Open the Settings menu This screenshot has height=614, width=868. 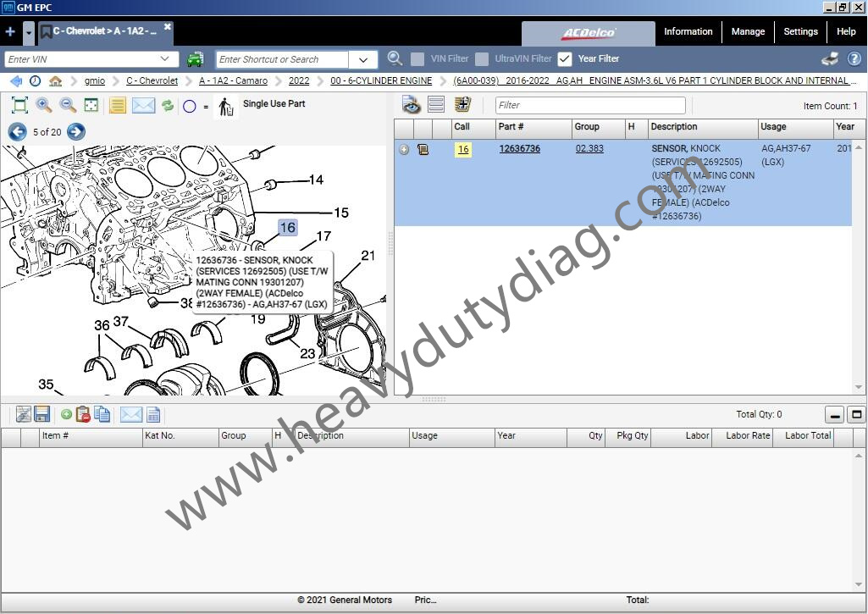pyautogui.click(x=800, y=31)
